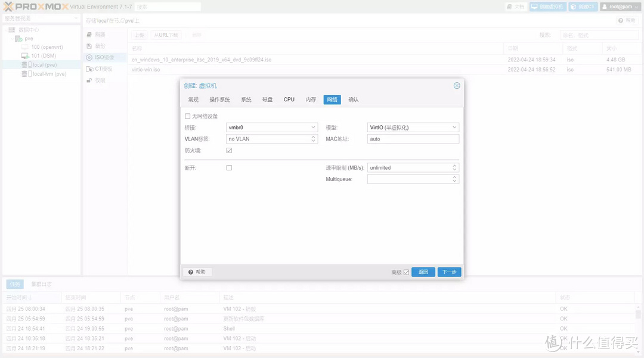
Task: Uncheck the firewall checkbox
Action: point(229,151)
